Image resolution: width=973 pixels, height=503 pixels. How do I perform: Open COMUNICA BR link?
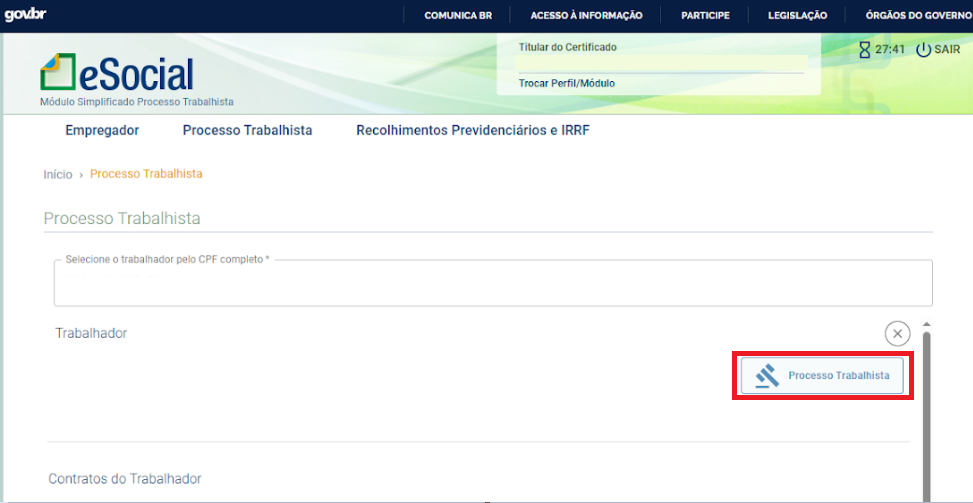(x=458, y=16)
